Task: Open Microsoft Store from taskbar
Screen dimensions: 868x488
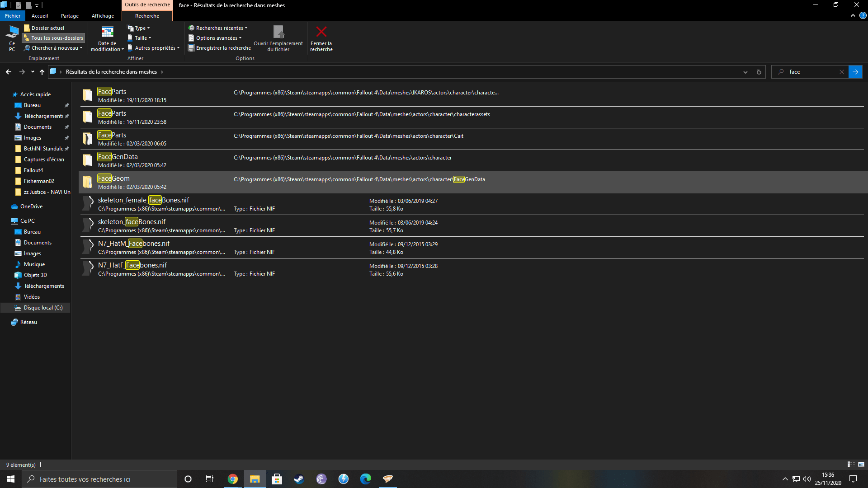Action: 277,479
